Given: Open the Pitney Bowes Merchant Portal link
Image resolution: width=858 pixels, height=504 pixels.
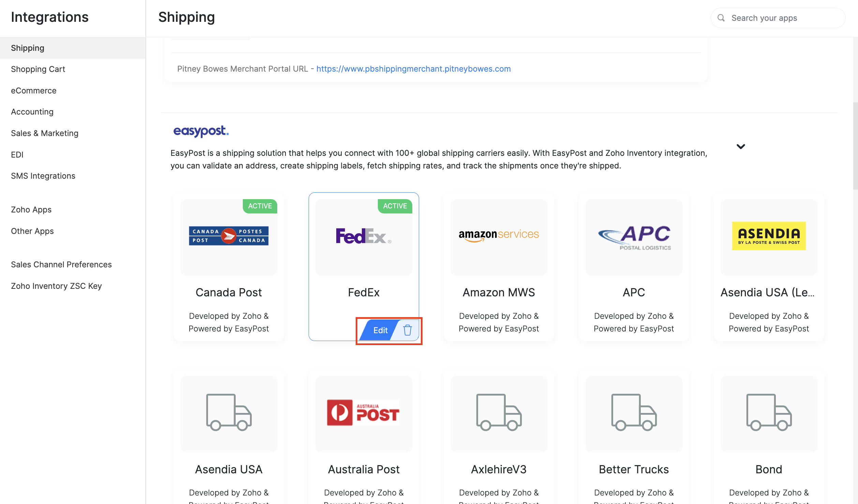Looking at the screenshot, I should (413, 69).
